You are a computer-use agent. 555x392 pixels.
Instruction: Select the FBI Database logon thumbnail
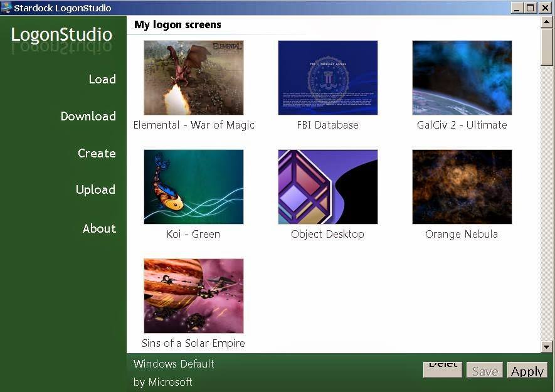coord(328,78)
